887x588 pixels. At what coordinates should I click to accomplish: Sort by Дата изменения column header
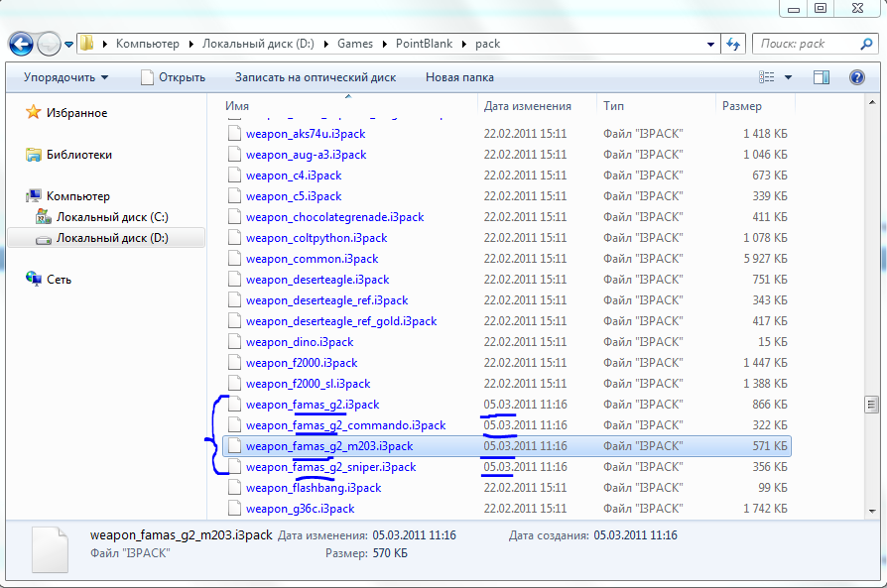pyautogui.click(x=527, y=106)
